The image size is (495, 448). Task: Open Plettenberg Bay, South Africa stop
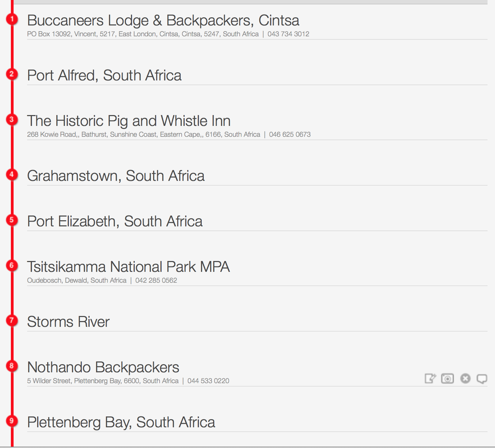pos(121,422)
